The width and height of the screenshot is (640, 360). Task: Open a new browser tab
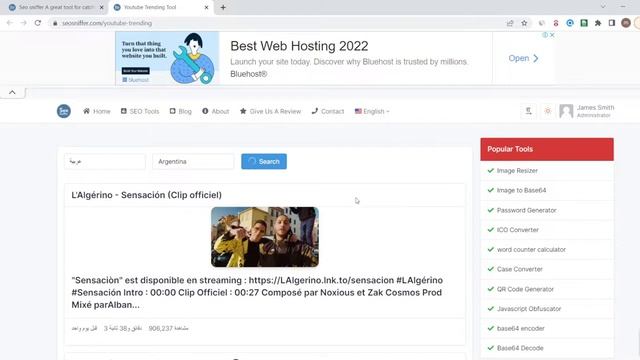223,7
